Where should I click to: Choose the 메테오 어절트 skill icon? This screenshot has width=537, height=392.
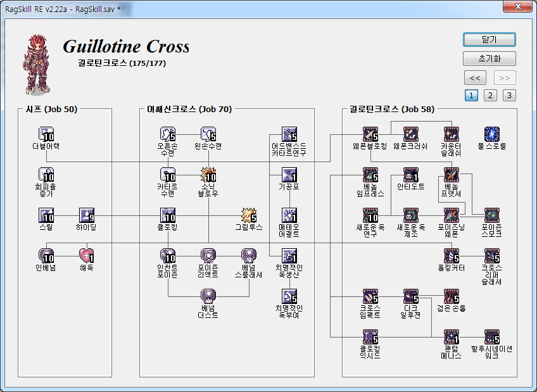[x=289, y=215]
